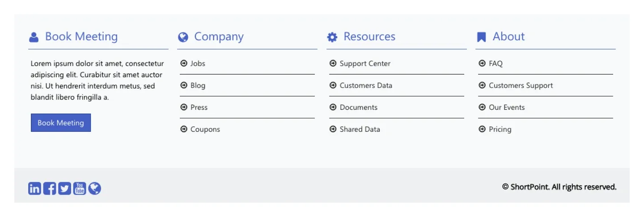Open the Shared Data link
Screen dimensions: 644x217
click(360, 129)
